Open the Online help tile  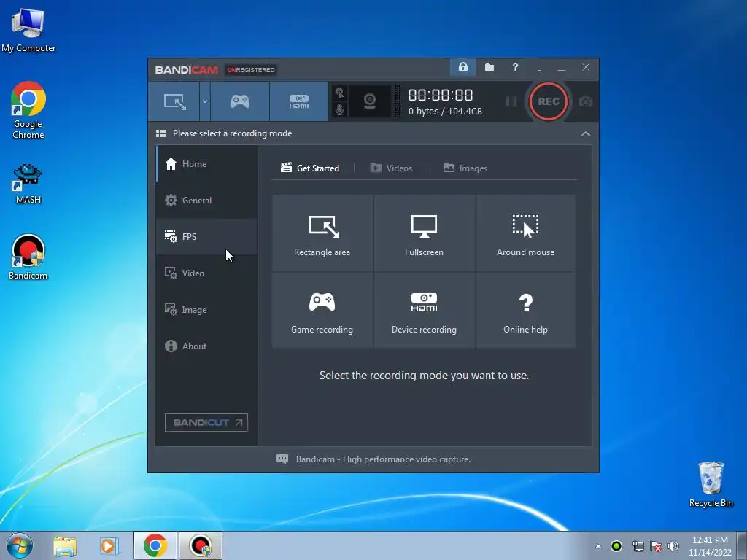[525, 311]
